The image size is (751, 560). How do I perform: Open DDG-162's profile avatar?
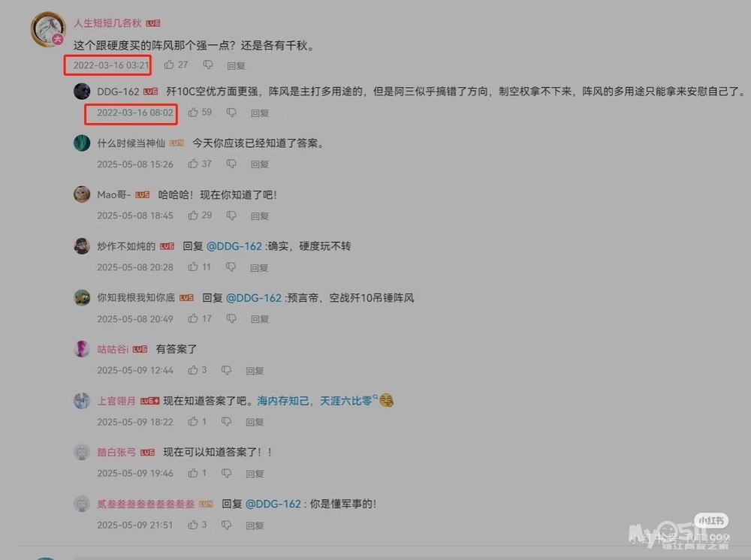click(x=82, y=91)
